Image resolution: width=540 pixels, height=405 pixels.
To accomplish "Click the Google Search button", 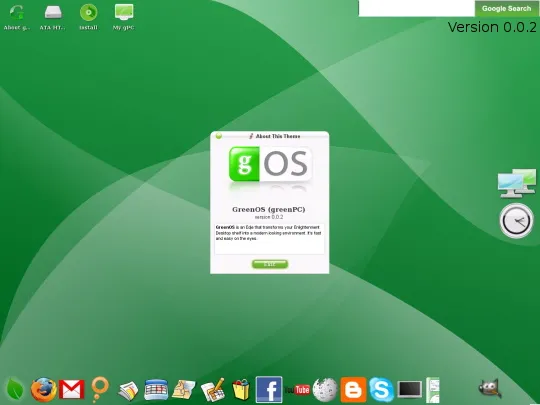I will pos(507,9).
